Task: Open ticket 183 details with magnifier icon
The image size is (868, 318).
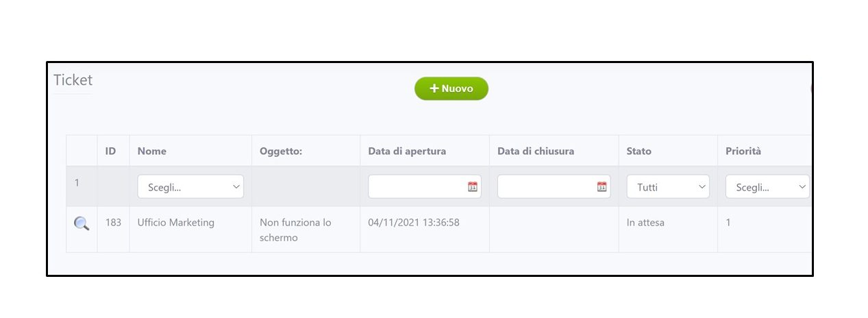Action: pos(82,223)
